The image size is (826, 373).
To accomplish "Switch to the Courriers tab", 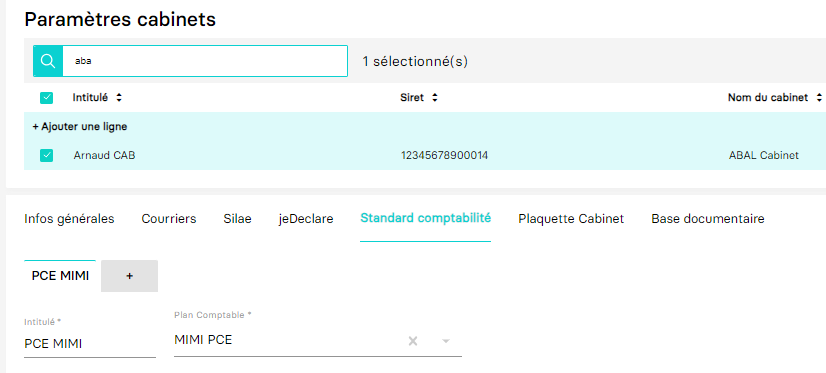I will (169, 219).
